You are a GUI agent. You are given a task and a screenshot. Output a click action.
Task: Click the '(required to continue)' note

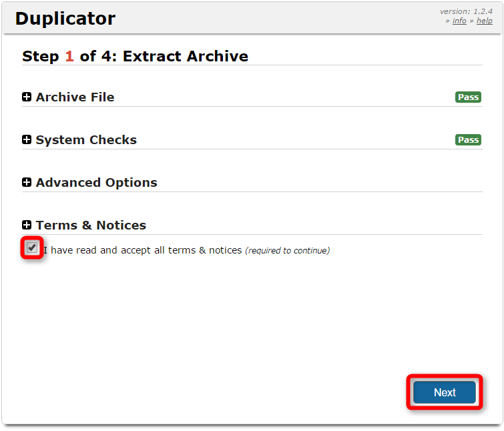tap(287, 250)
